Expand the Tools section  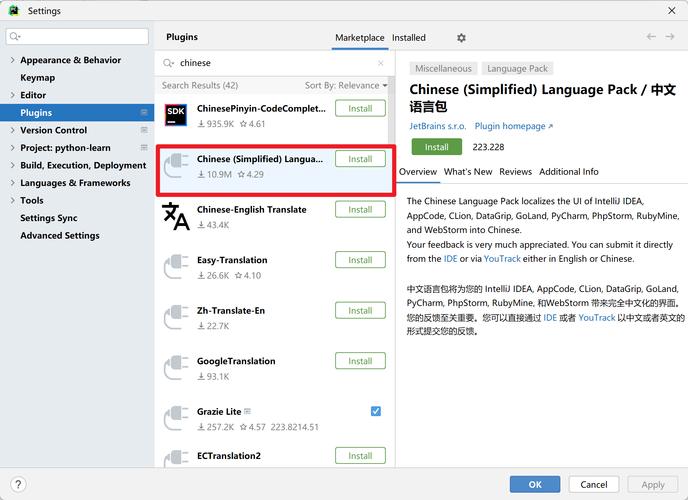click(x=12, y=200)
